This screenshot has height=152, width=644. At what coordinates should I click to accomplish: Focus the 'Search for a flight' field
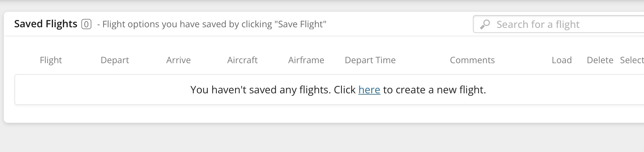point(558,24)
